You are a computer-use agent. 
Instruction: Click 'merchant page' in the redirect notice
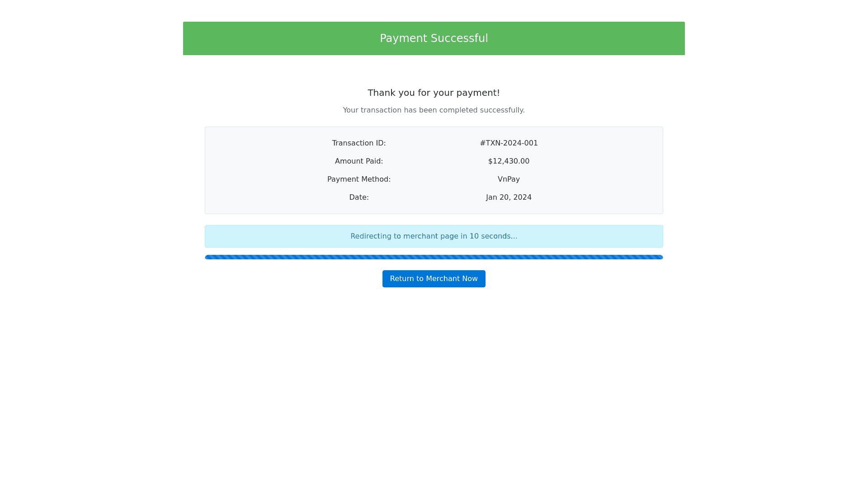pyautogui.click(x=430, y=236)
